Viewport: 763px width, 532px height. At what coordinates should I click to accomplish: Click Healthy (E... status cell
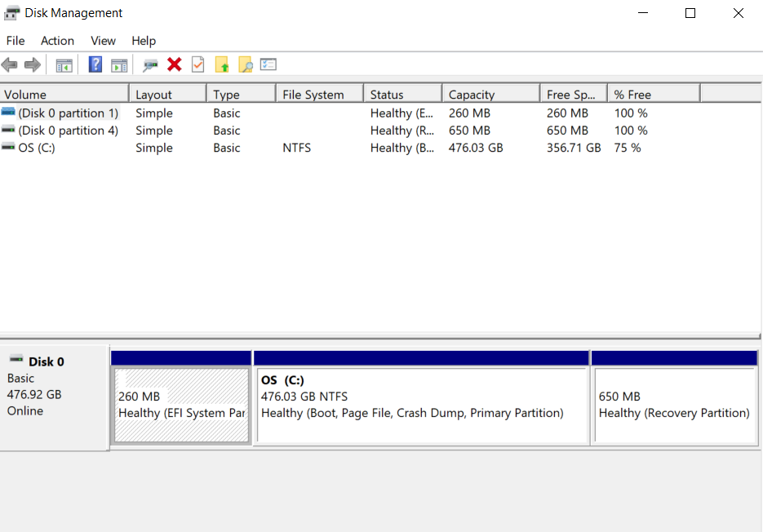[x=401, y=113]
